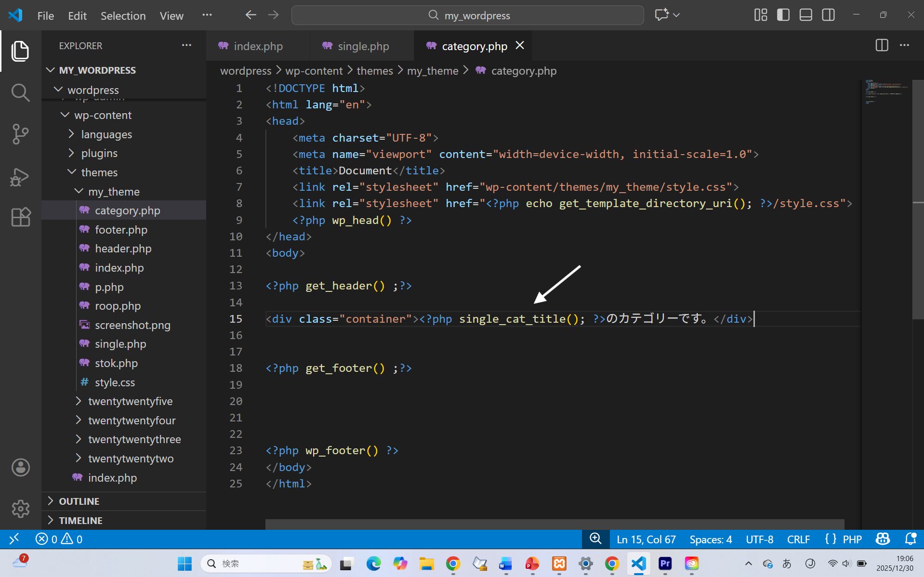The image size is (924, 577).
Task: Open the Source Control view
Action: tap(20, 134)
